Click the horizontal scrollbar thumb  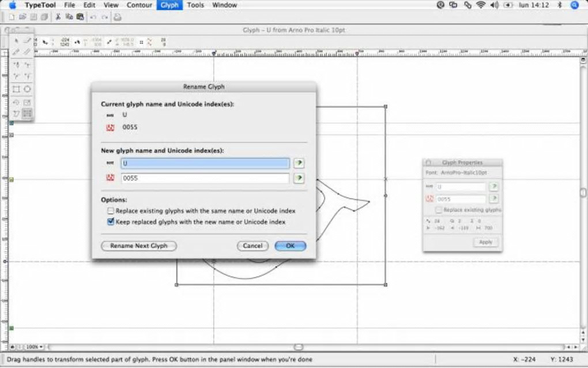tap(299, 347)
